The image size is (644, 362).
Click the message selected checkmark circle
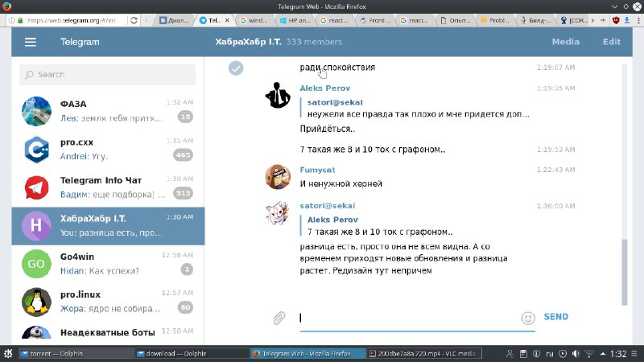(x=236, y=68)
